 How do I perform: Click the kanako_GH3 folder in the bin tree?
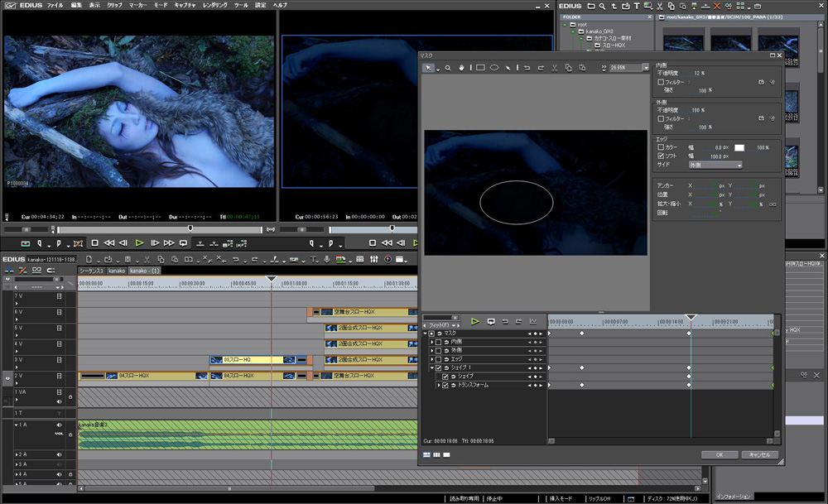tap(595, 31)
